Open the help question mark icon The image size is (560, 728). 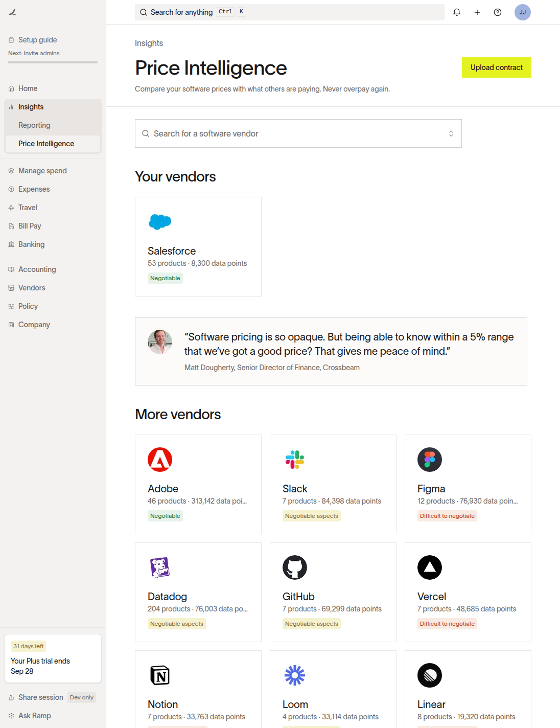(x=498, y=12)
